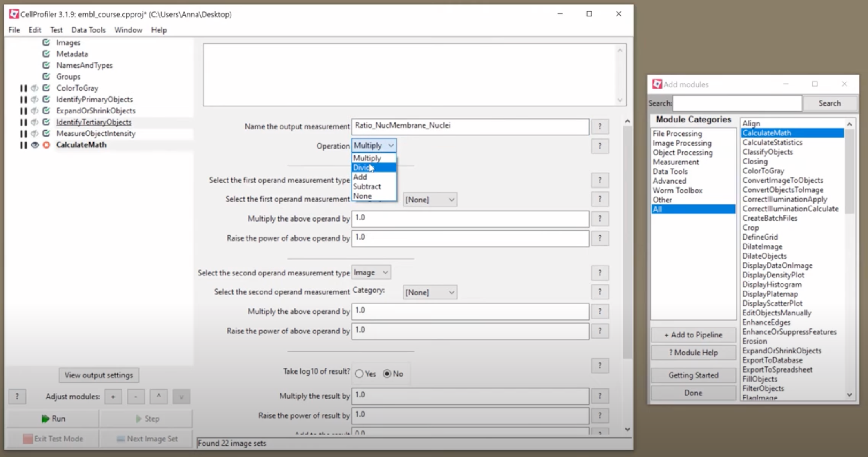Select Measurement in Module Categories
Screen dimensions: 868x457
(676, 162)
